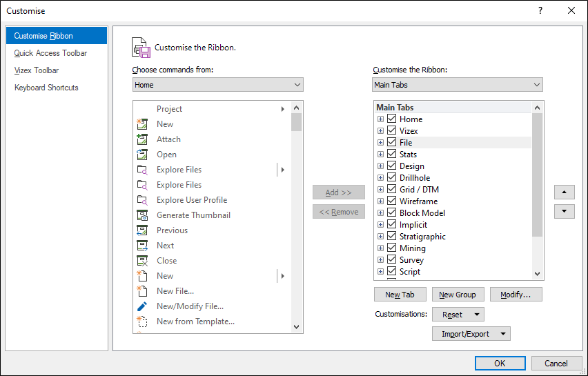Click the Generate Thumbnail icon
This screenshot has width=588, height=376.
tap(142, 215)
